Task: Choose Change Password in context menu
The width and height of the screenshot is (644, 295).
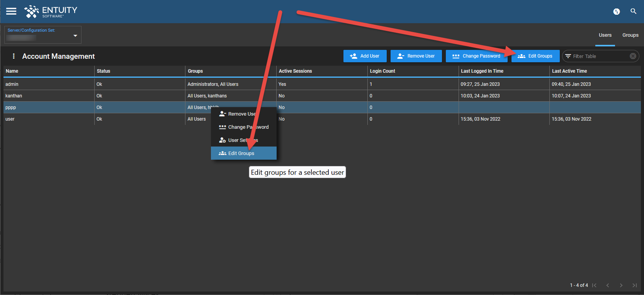Action: pyautogui.click(x=244, y=127)
